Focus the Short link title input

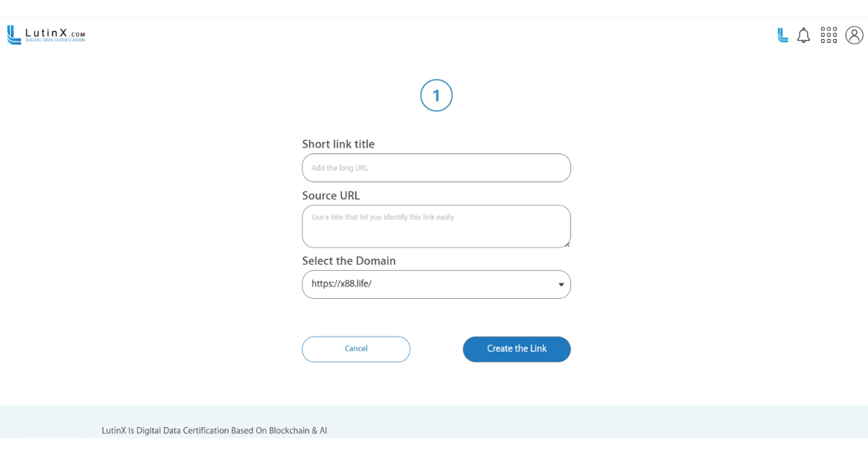point(436,168)
